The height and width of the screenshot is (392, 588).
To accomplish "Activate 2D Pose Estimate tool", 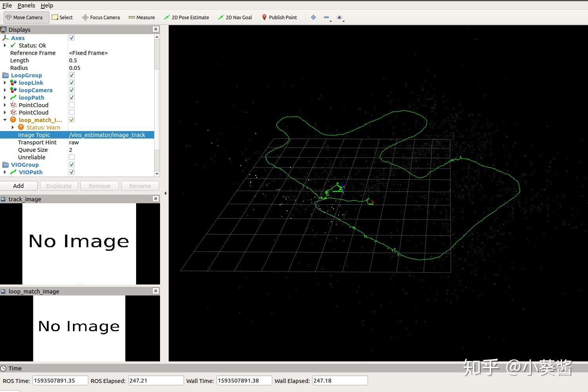I will tap(186, 17).
